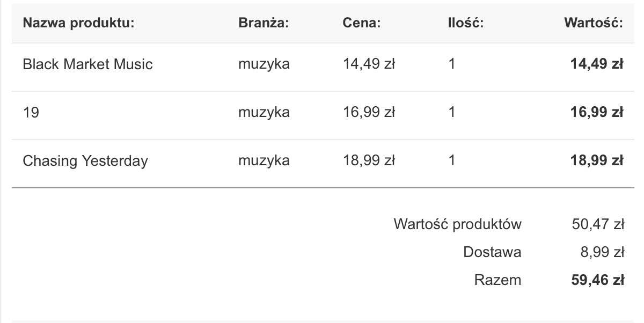644x323 pixels.
Task: Click the "Nazwa produktu:" column header
Action: coord(78,23)
